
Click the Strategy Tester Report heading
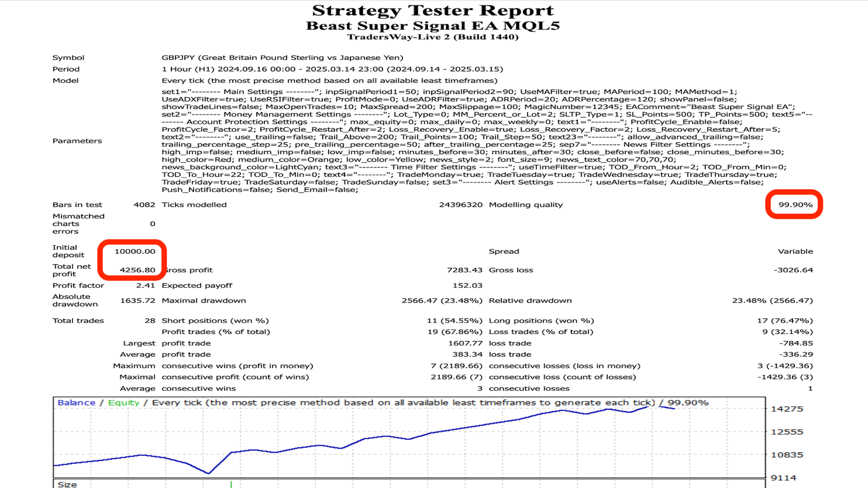[433, 10]
